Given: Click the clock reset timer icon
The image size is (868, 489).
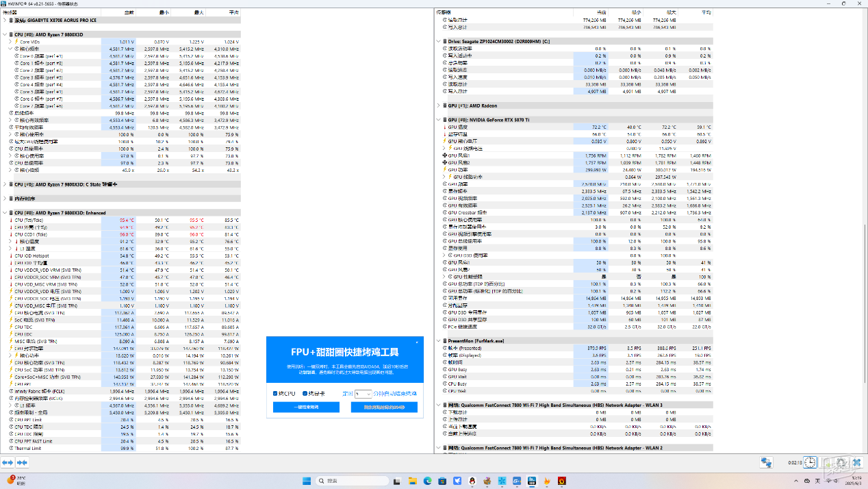Looking at the screenshot, I should coord(810,462).
